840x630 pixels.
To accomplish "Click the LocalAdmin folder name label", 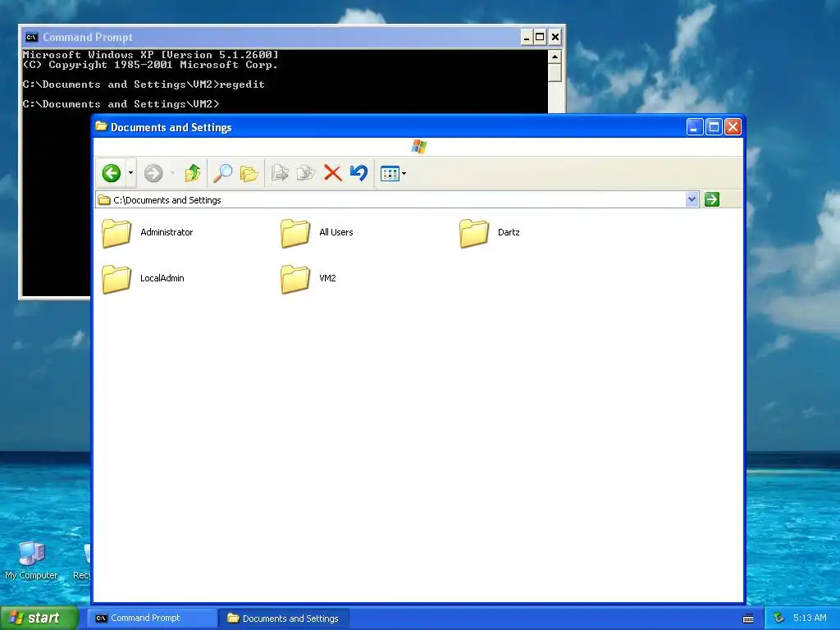I will (x=162, y=278).
